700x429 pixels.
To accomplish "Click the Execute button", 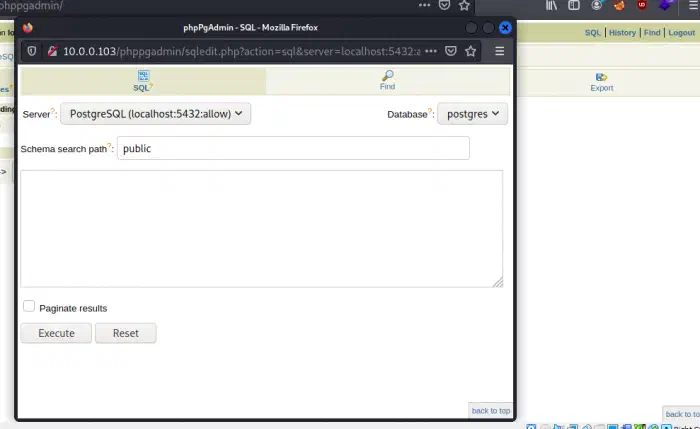I will [56, 333].
